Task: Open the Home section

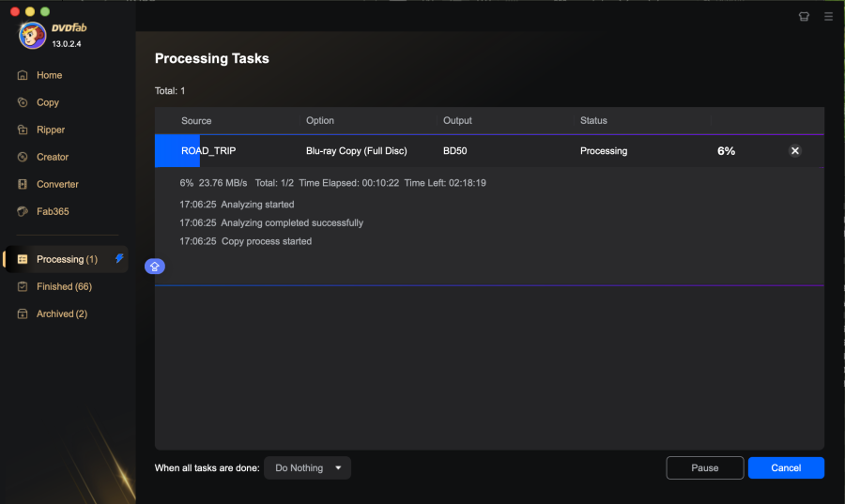Action: click(49, 75)
